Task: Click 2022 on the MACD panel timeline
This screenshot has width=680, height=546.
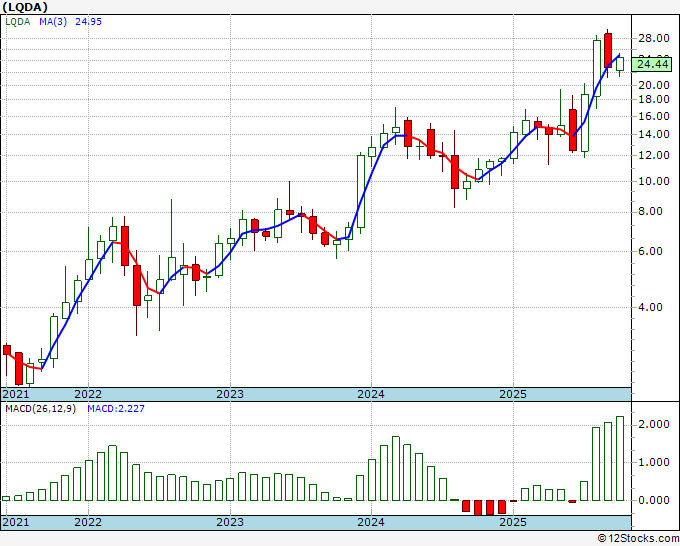Action: point(88,522)
